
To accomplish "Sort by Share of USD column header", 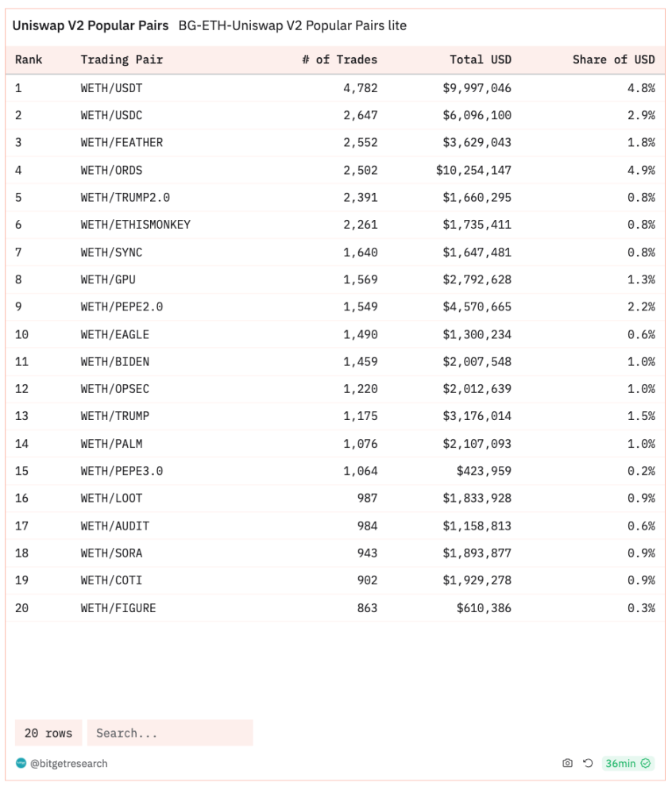I will [613, 60].
